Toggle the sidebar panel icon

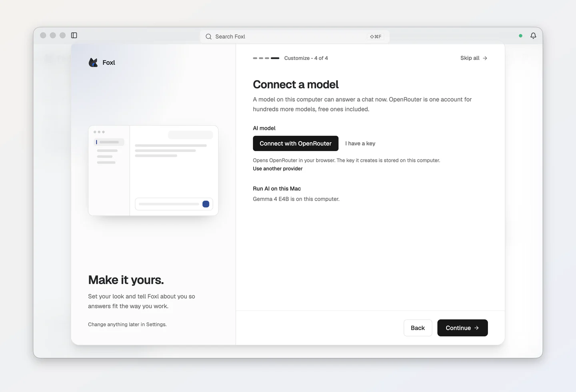coord(74,35)
